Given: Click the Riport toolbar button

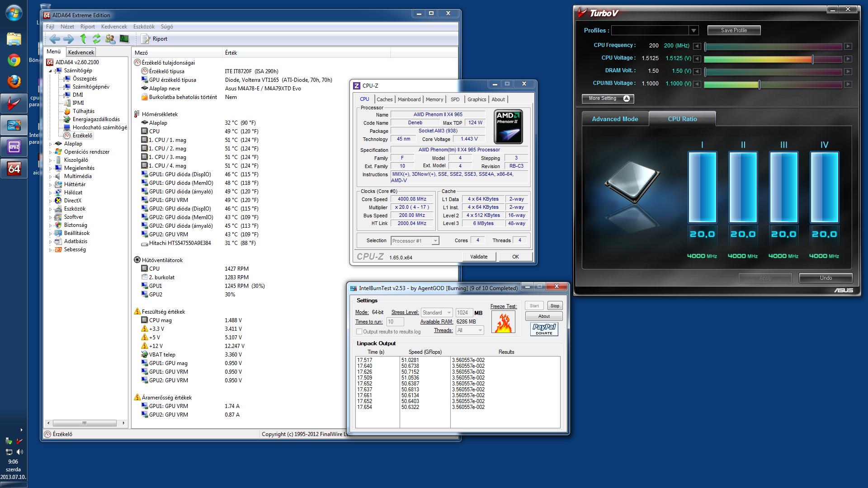Looking at the screenshot, I should click(x=154, y=39).
